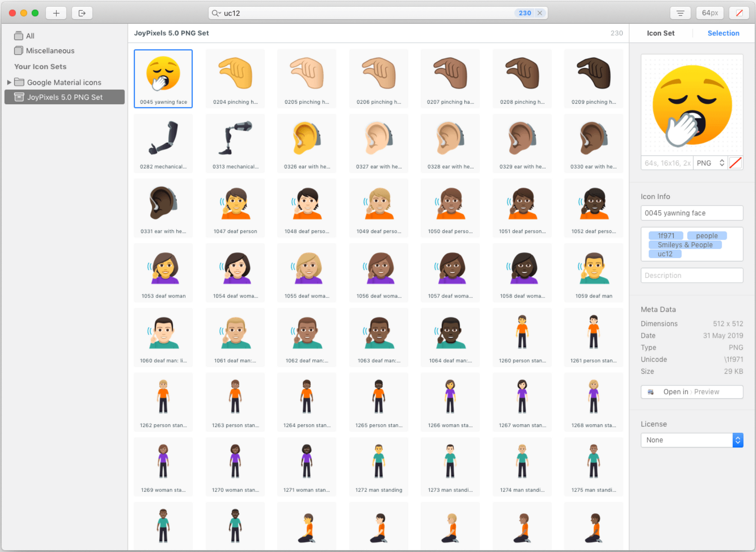756x552 pixels.
Task: Expand the Google Material icons folder
Action: pyautogui.click(x=9, y=82)
